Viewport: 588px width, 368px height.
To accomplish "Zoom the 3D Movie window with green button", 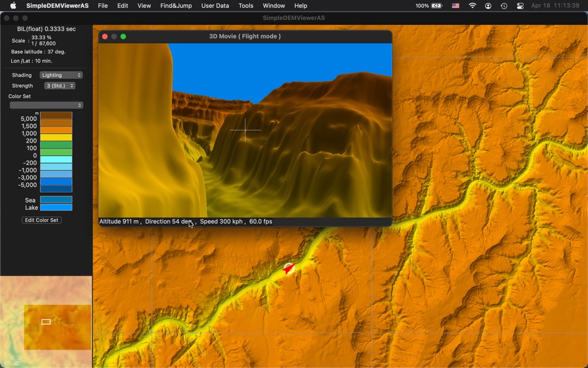I will tap(123, 37).
